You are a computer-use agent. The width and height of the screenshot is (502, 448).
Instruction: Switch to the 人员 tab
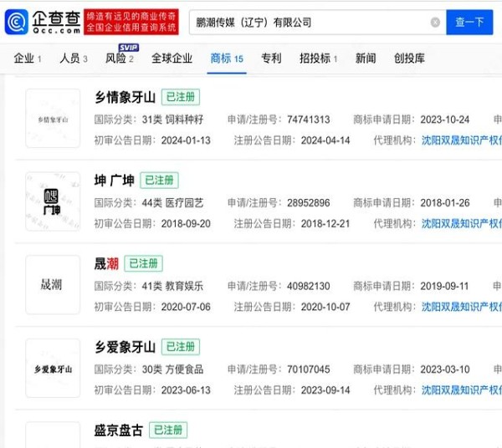(74, 59)
